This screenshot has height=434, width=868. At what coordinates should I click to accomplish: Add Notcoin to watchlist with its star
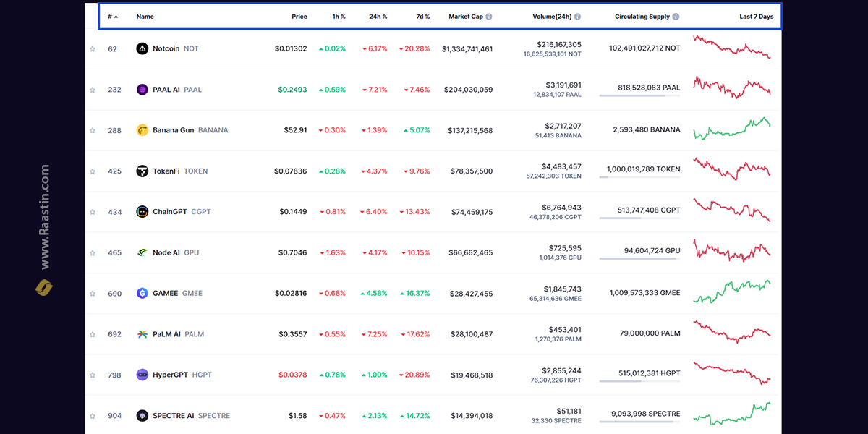point(93,49)
